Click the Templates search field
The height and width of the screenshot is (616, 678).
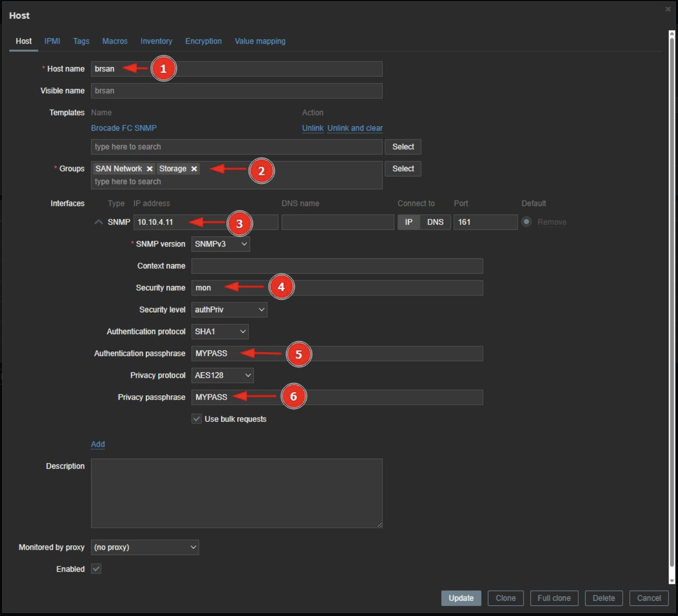point(236,147)
